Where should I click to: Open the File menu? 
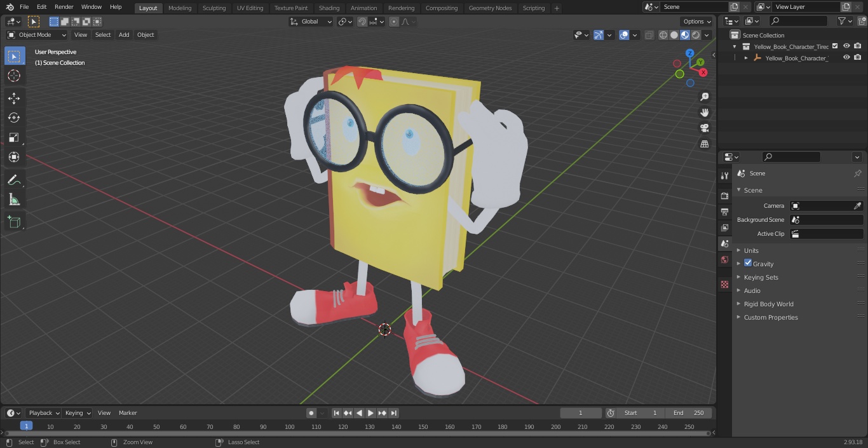[24, 7]
